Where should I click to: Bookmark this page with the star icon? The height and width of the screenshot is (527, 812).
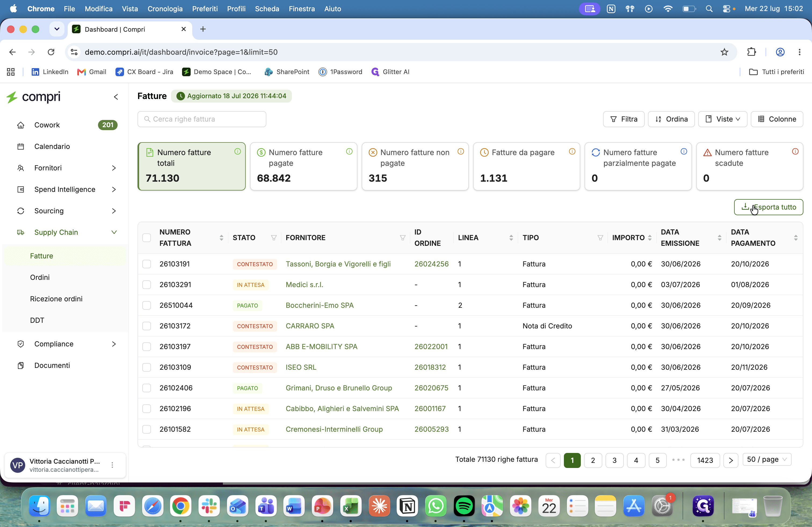pos(724,52)
